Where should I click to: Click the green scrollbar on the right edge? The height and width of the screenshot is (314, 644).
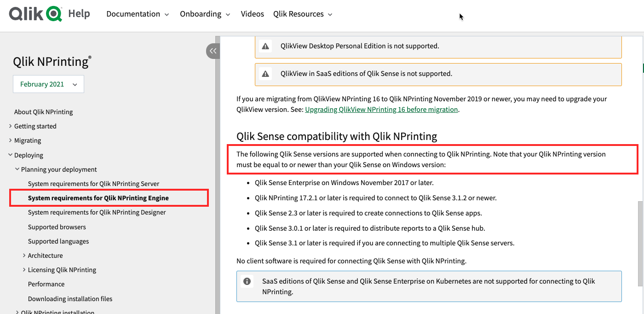coord(642,69)
